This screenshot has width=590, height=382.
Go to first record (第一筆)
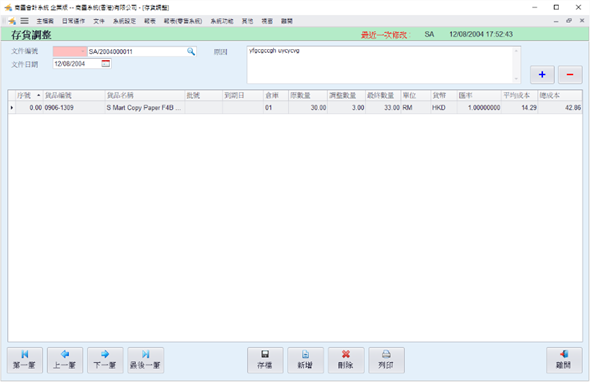click(25, 360)
